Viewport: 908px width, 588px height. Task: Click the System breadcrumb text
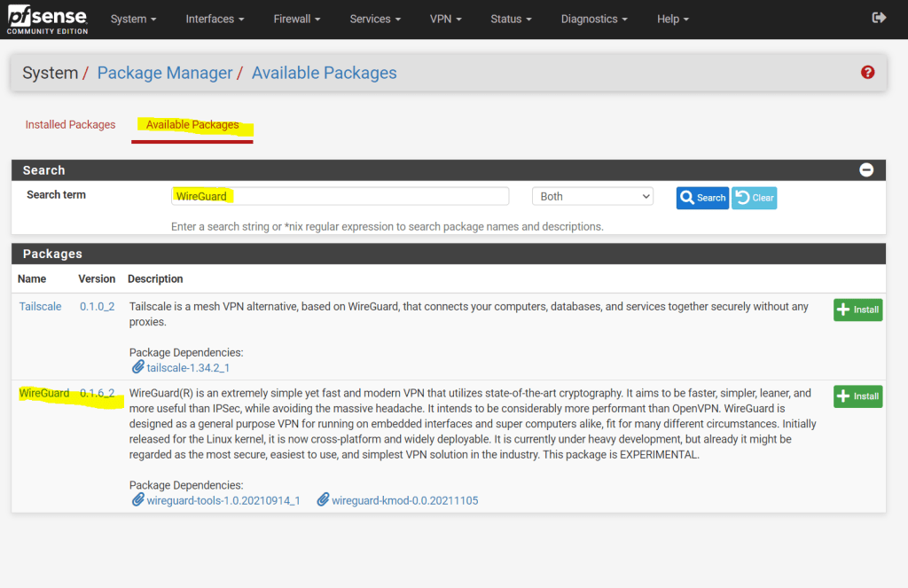coord(50,73)
